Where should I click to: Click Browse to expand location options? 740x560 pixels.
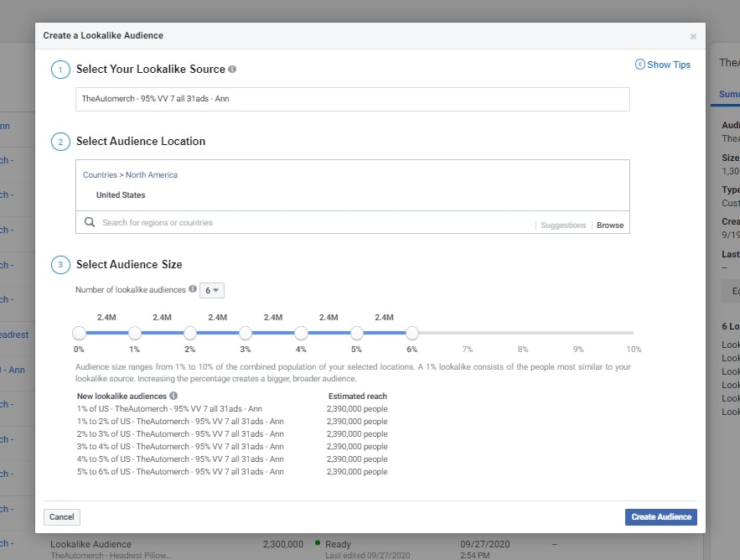609,225
